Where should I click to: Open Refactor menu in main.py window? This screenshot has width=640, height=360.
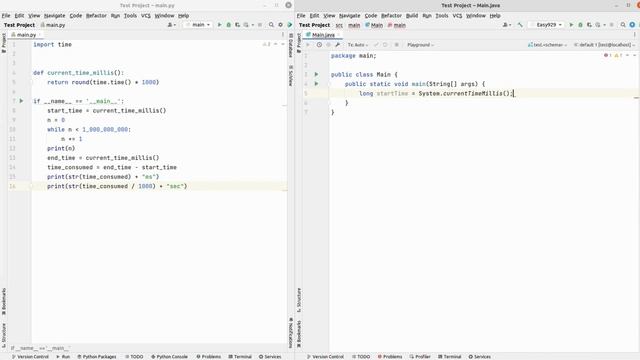(96, 16)
